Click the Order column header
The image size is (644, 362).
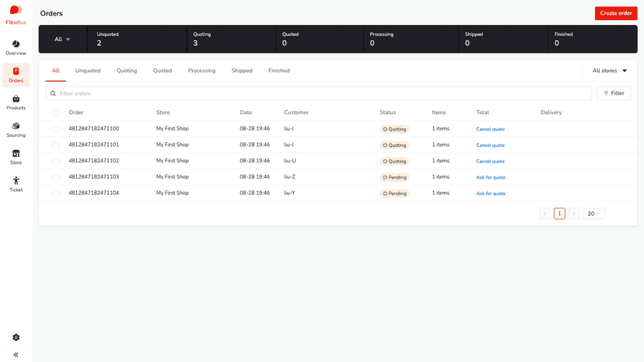point(76,113)
